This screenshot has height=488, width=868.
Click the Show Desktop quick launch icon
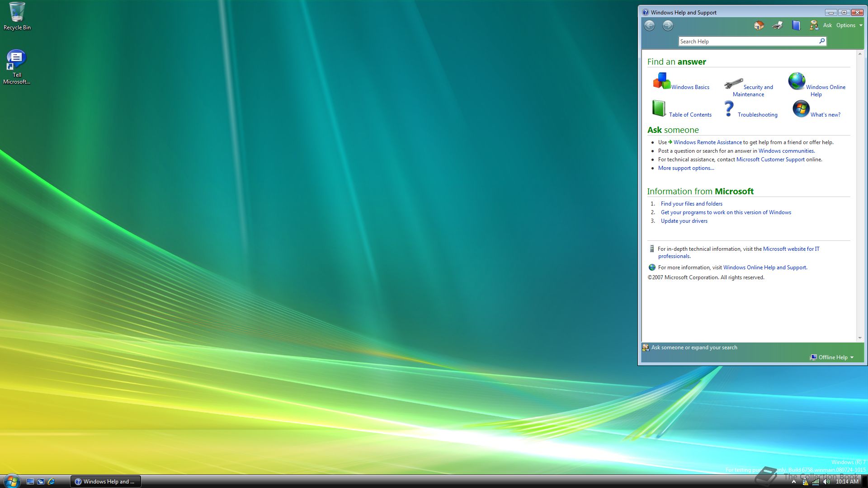[30, 482]
